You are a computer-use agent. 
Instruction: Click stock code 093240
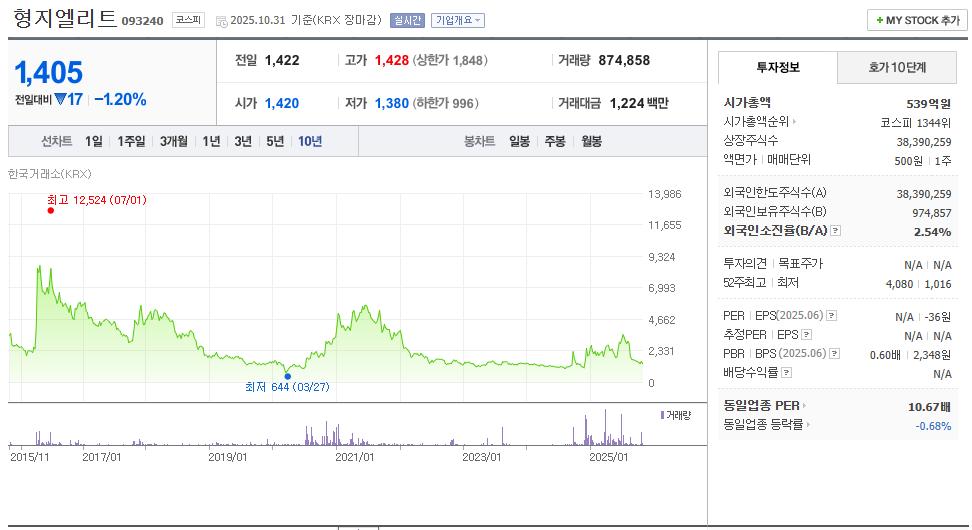pos(143,21)
